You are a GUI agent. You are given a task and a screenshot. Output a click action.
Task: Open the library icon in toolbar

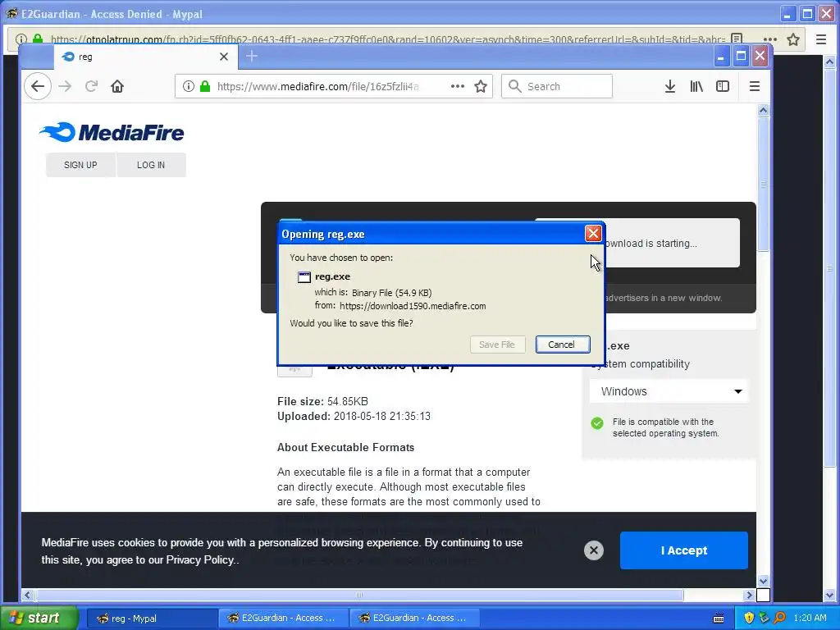[x=696, y=86]
